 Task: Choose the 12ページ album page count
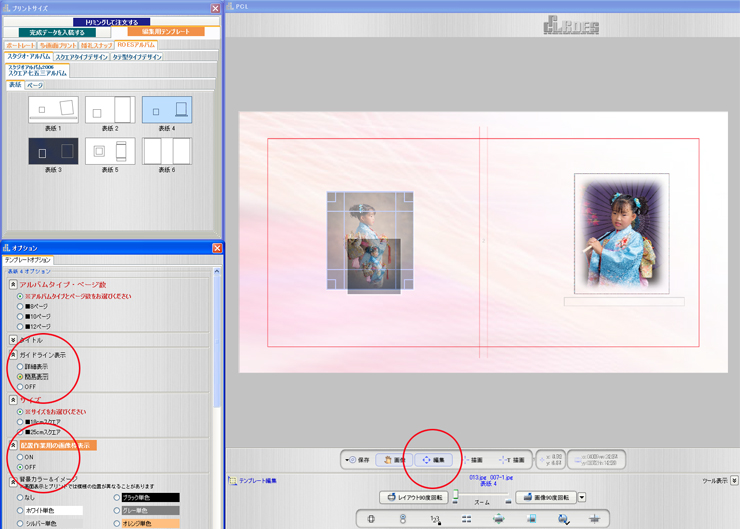click(x=20, y=328)
